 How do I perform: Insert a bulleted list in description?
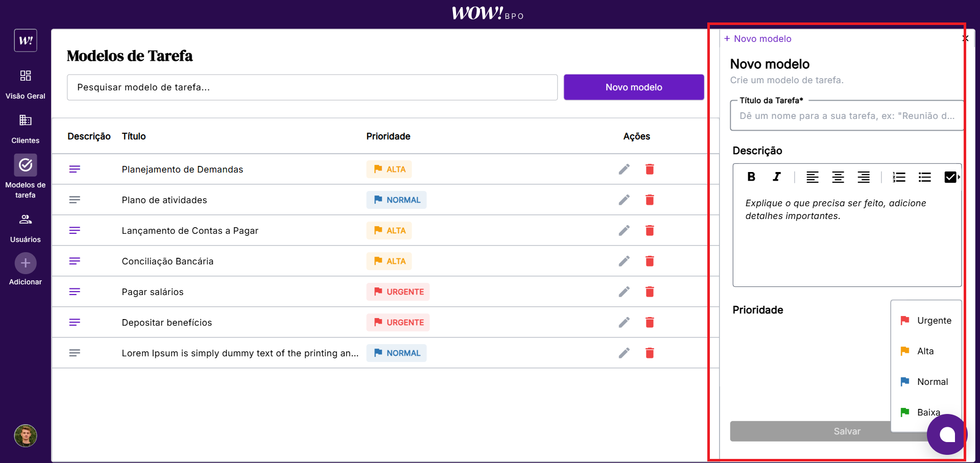[924, 177]
